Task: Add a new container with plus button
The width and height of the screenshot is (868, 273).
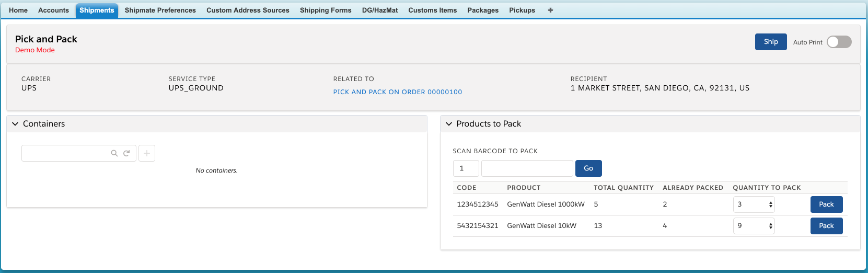Action: [147, 153]
